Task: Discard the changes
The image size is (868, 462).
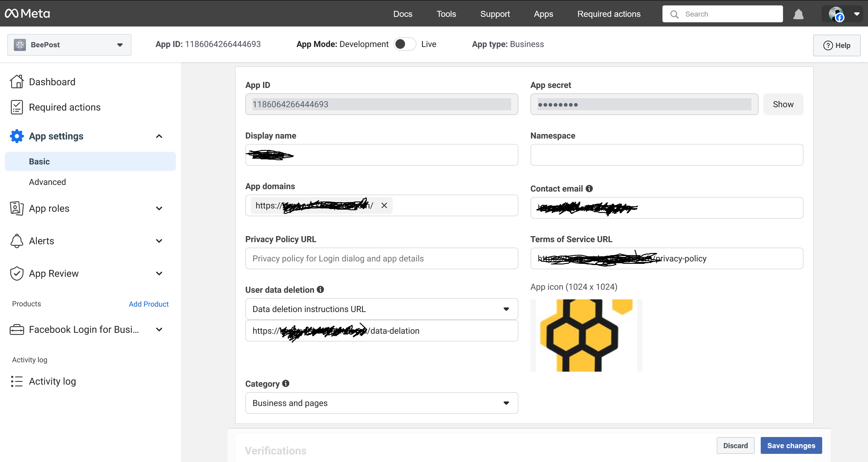Action: [x=735, y=445]
